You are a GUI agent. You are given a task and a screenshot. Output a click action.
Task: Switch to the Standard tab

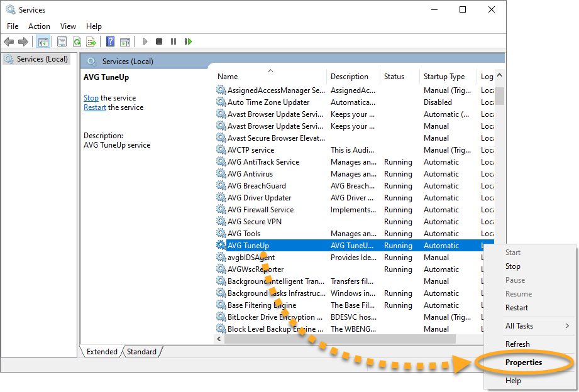coord(141,352)
